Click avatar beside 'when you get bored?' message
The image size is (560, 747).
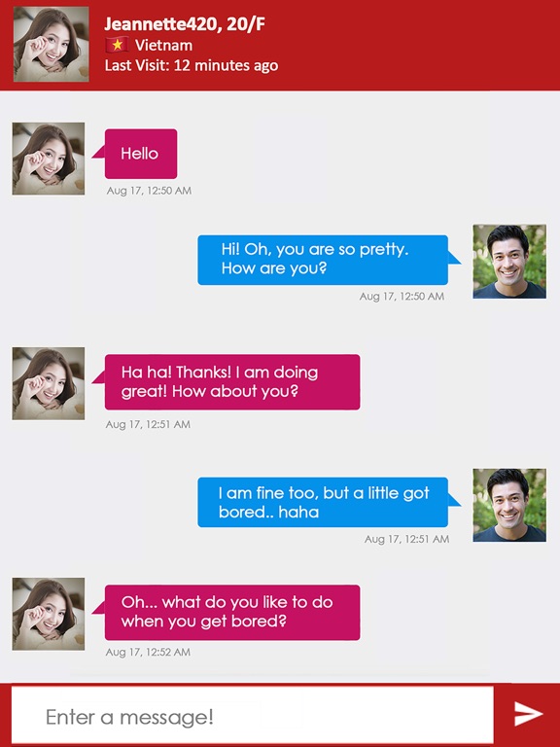pos(48,614)
